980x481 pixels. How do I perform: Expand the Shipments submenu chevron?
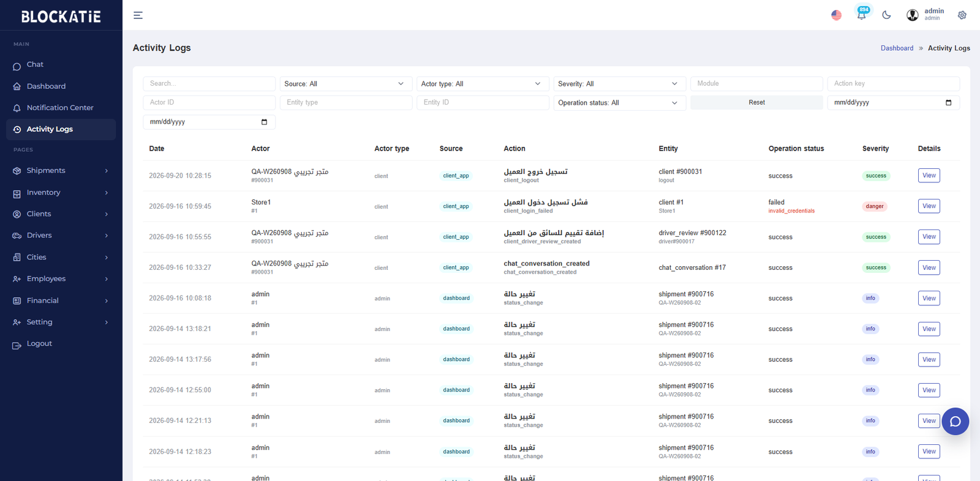pos(107,171)
